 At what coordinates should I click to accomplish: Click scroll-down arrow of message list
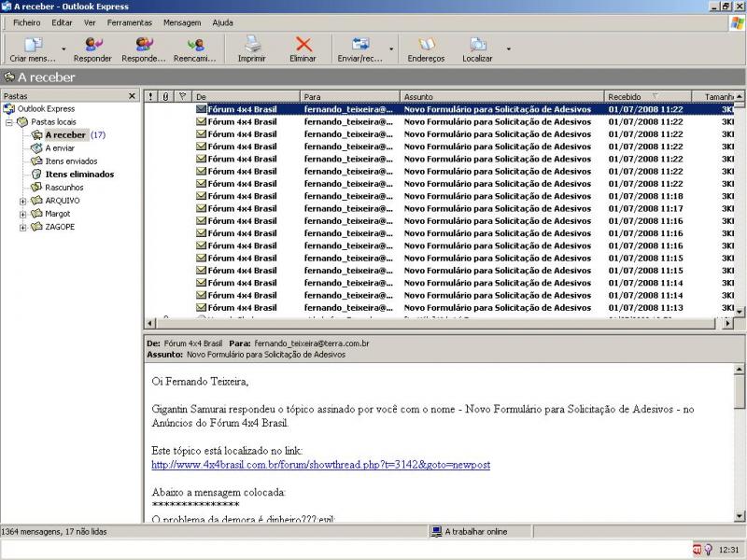coord(740,312)
